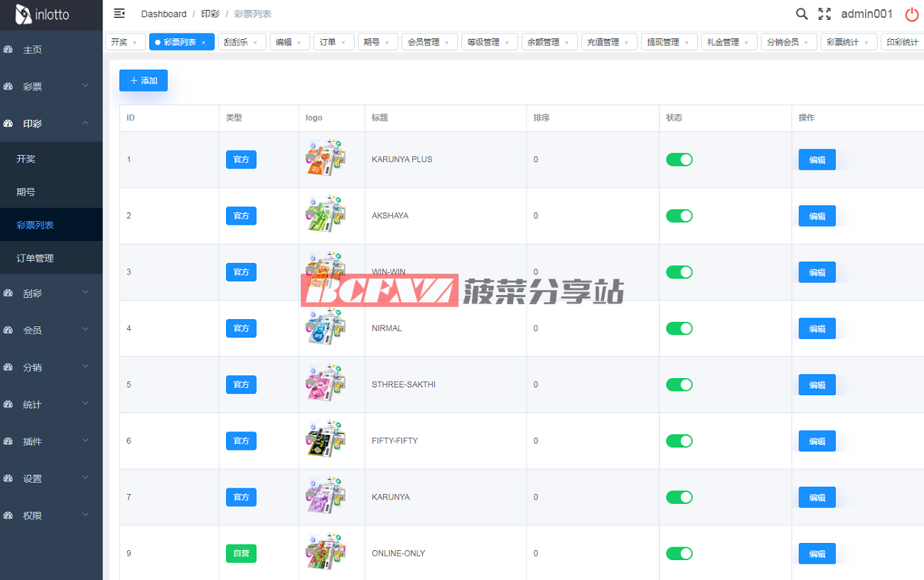The image size is (924, 580).
Task: Disable the KARUNYA PLUS status switch
Action: 679,160
